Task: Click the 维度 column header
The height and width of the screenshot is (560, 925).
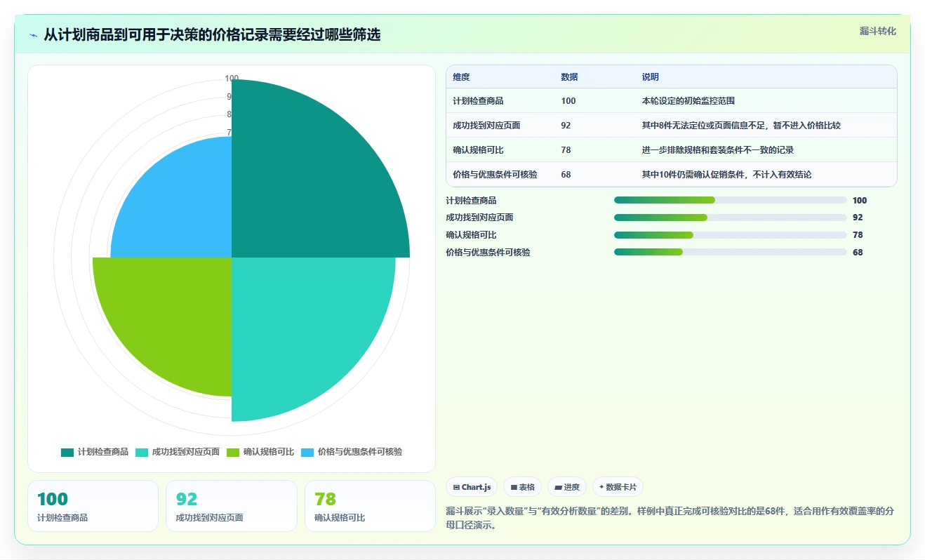Action: coord(461,77)
